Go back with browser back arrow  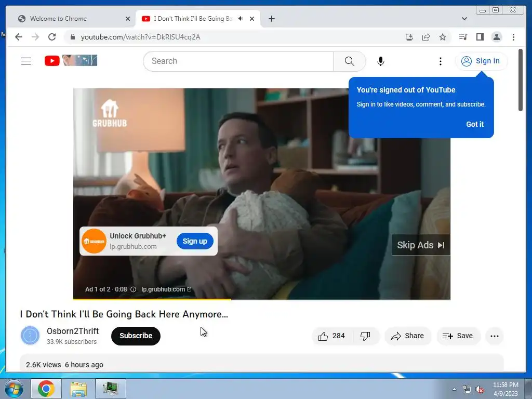click(19, 37)
